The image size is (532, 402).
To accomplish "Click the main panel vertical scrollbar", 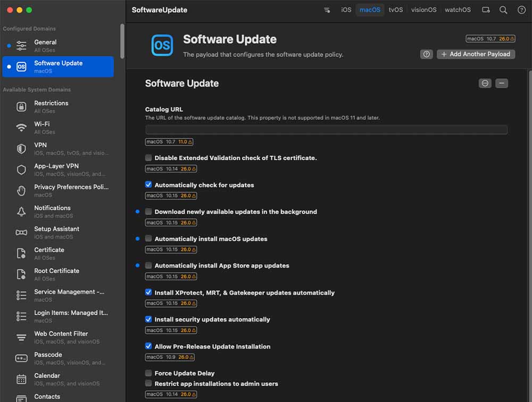I will 530,236.
